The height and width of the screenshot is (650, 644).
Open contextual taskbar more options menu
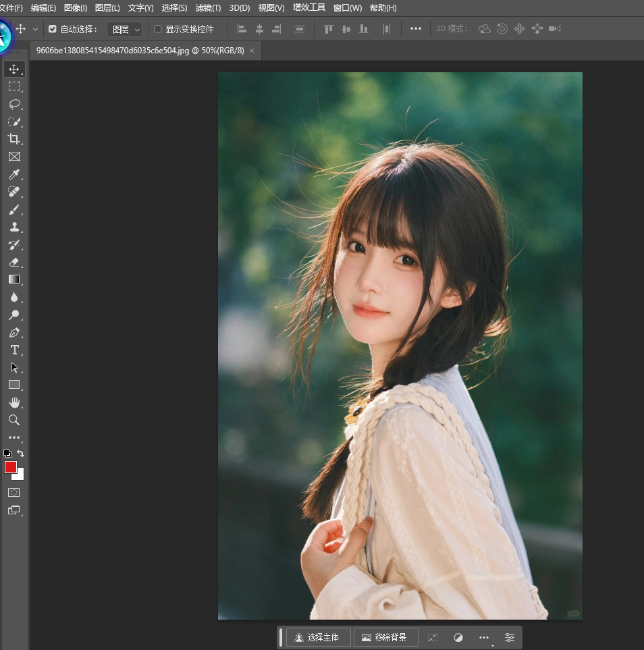click(x=484, y=637)
